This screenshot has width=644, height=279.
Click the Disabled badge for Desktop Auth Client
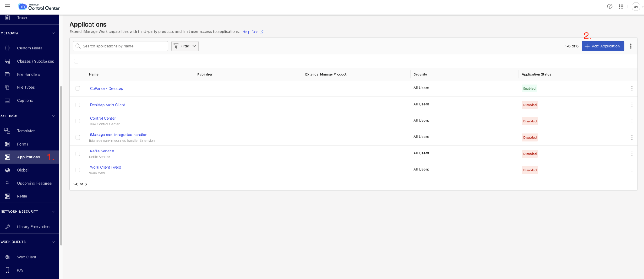click(530, 105)
